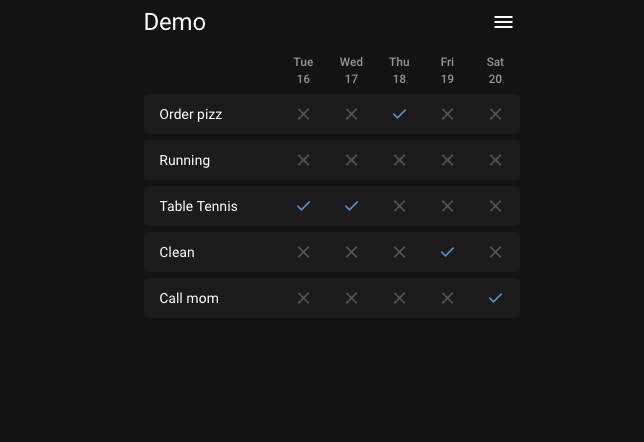Open the Running habit details

click(x=185, y=160)
